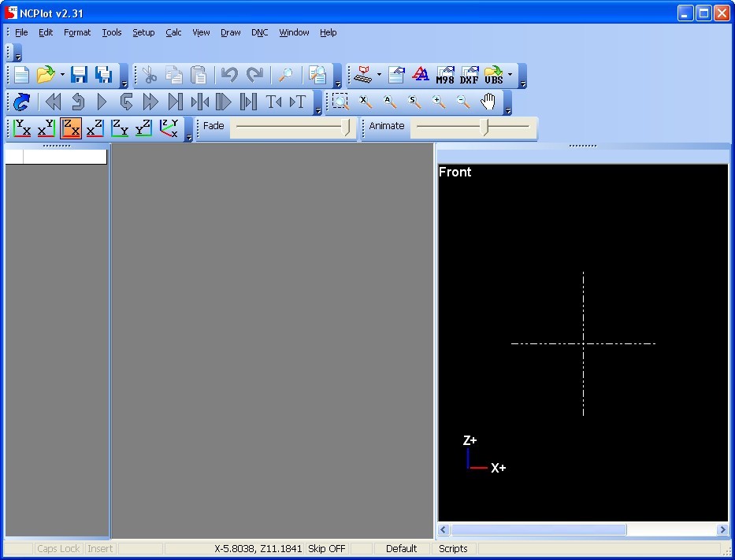This screenshot has height=560, width=735.
Task: Open the VBS scripts dropdown arrow
Action: (x=510, y=76)
